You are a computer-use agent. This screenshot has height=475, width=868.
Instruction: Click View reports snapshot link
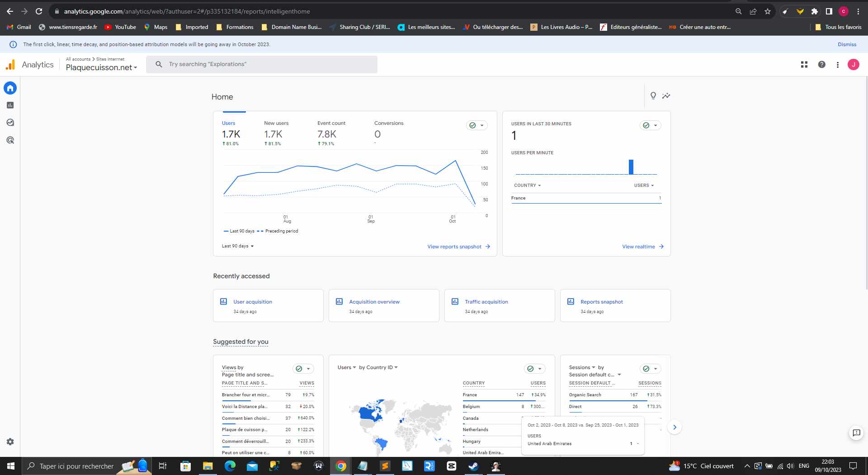pyautogui.click(x=459, y=247)
